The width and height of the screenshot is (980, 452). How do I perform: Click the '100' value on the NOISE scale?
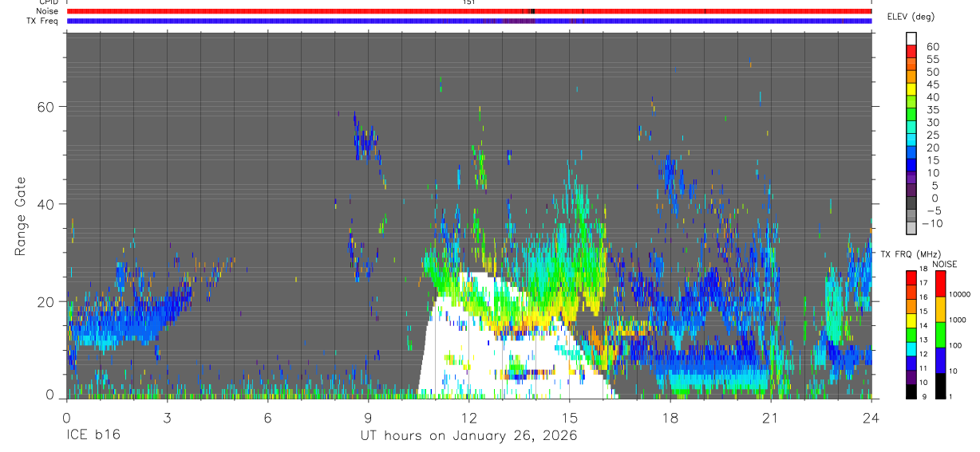[954, 345]
